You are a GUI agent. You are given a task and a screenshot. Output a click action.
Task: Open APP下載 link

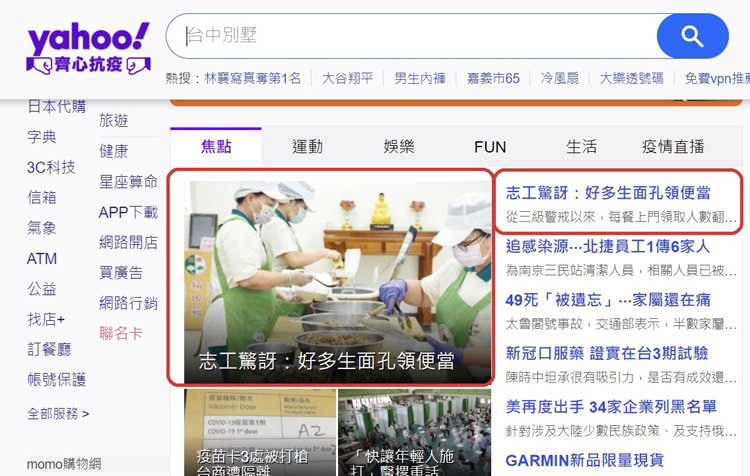pyautogui.click(x=128, y=212)
